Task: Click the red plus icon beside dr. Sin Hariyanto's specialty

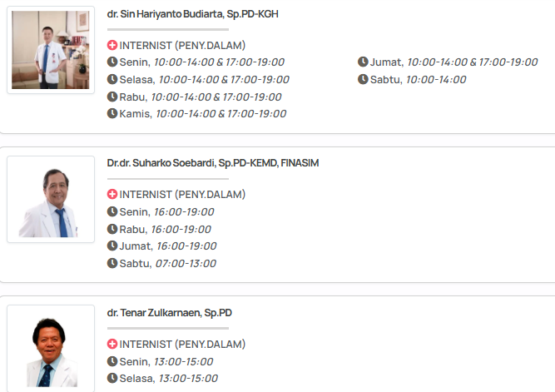Action: [x=112, y=46]
